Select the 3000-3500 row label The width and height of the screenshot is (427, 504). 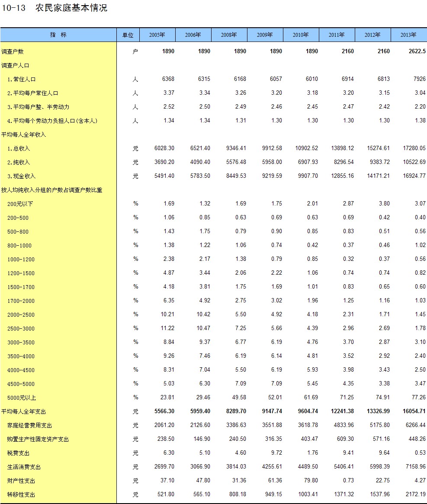(x=21, y=342)
